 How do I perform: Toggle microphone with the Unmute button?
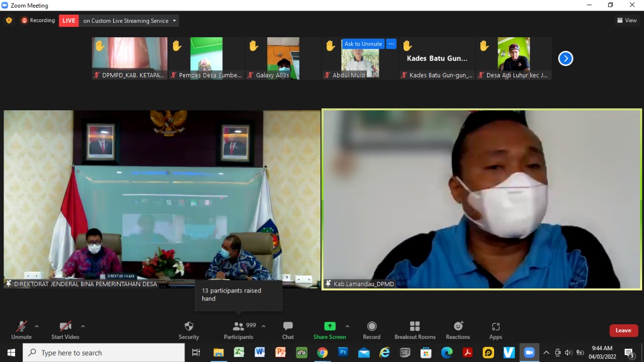coord(21,330)
